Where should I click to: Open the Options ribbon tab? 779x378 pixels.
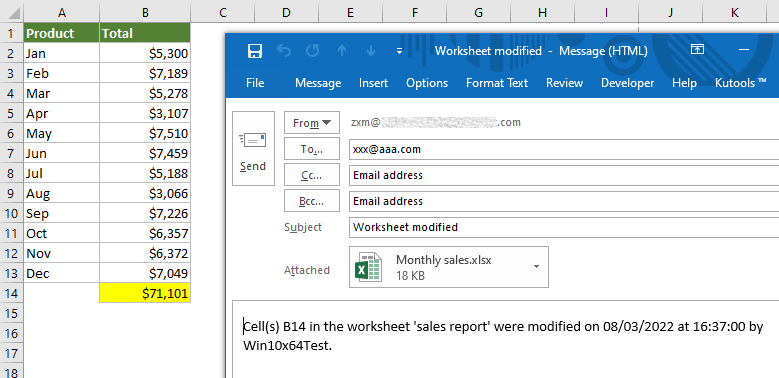(x=427, y=83)
